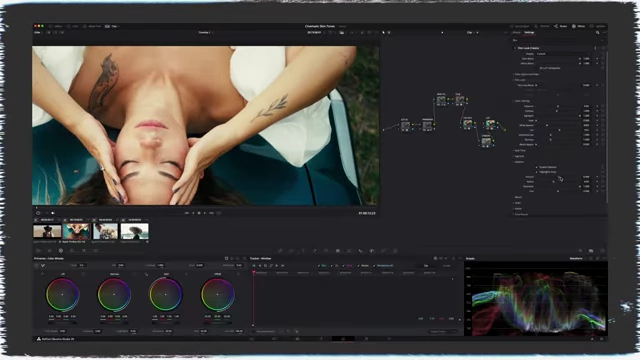Select the Color Wheels palette icon
Screen dimensions: 640x360
pos(60,251)
